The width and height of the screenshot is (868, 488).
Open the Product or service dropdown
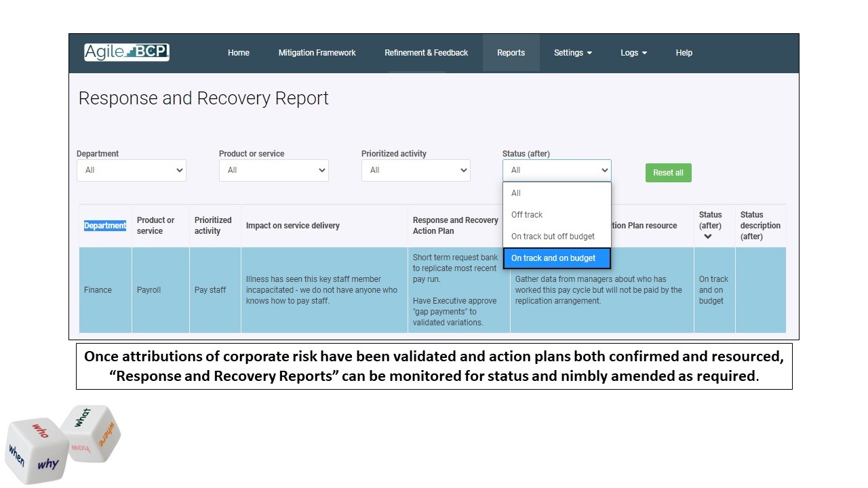(274, 170)
